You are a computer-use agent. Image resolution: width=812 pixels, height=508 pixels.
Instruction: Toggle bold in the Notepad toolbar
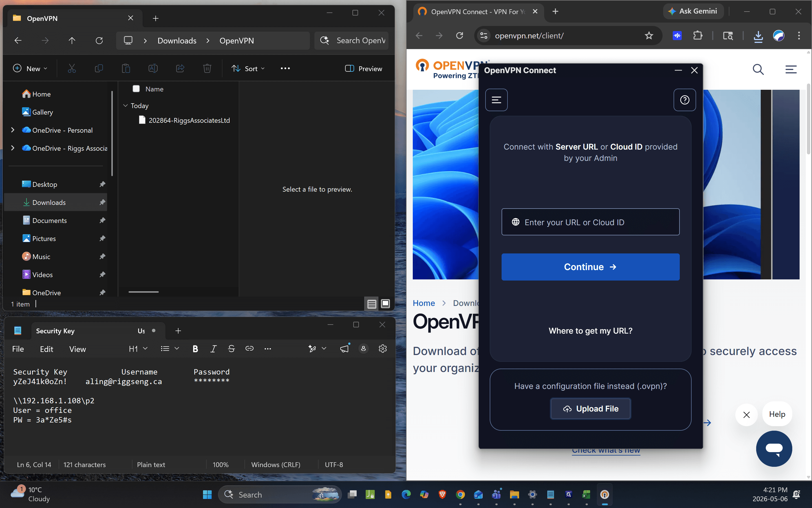[195, 349]
